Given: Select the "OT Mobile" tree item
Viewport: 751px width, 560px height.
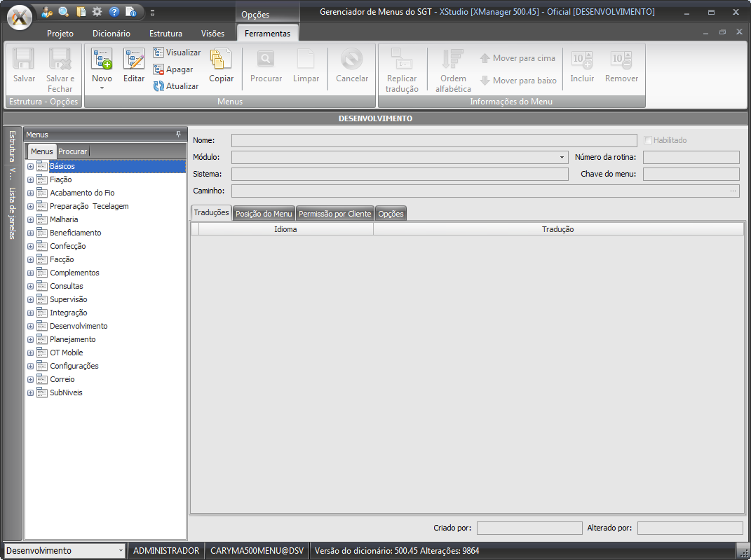Looking at the screenshot, I should coord(67,353).
